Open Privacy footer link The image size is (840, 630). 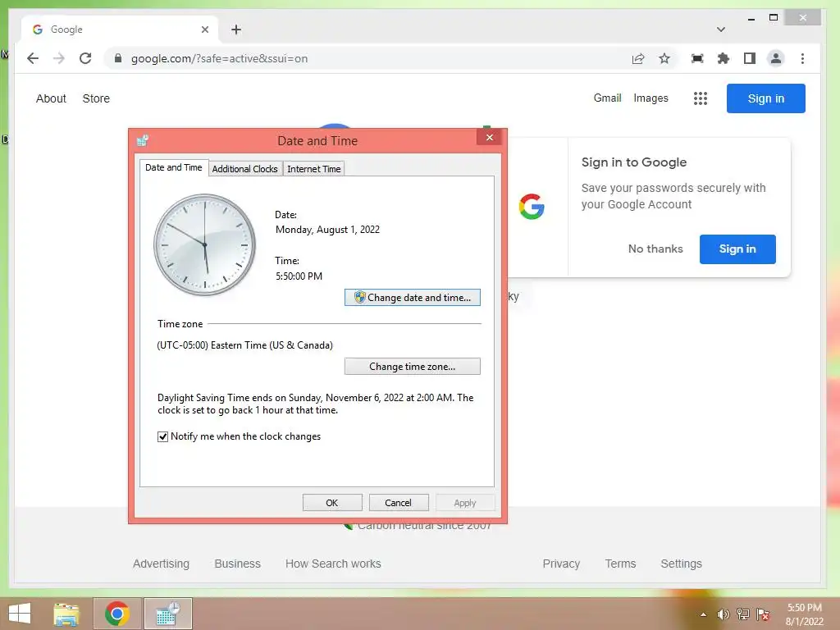pos(561,564)
